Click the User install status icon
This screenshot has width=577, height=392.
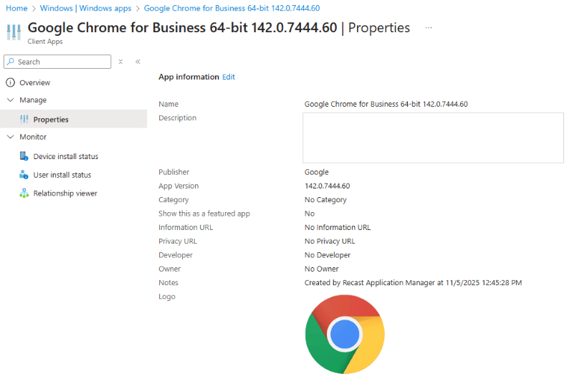point(24,174)
